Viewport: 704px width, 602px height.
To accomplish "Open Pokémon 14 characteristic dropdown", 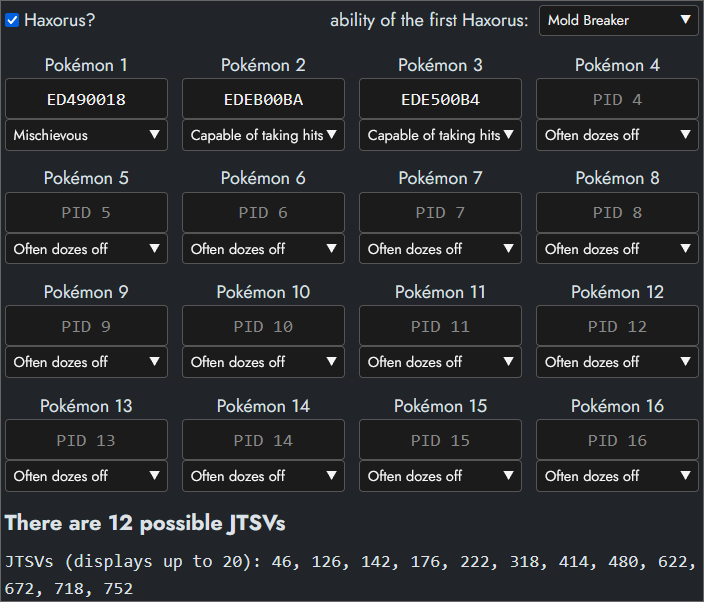I will click(263, 476).
